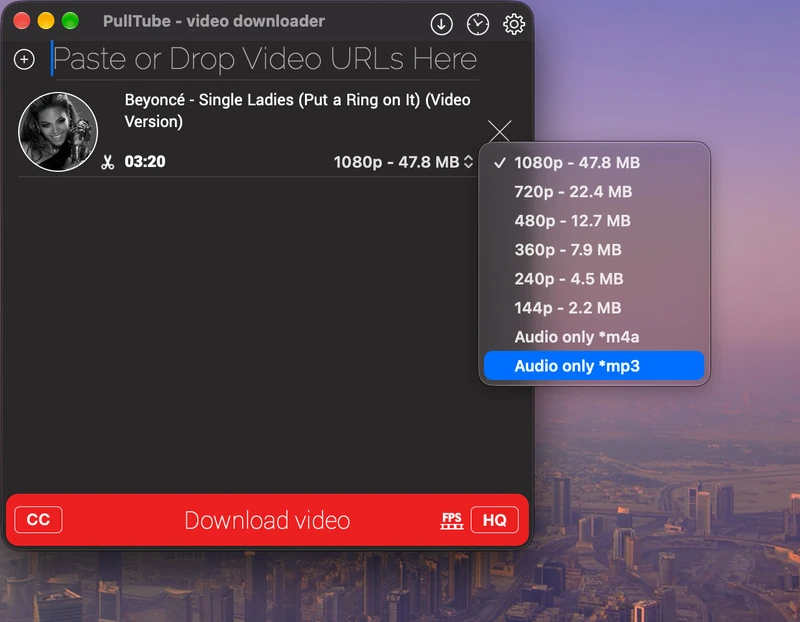Toggle the CC subtitles button
The image size is (800, 622).
38,519
